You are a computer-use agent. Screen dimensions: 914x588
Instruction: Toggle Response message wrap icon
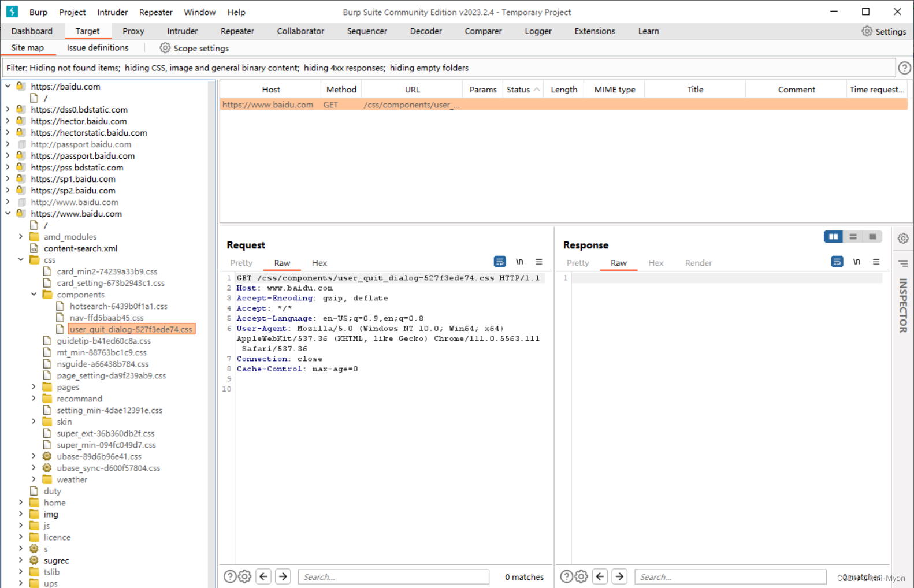coord(837,262)
